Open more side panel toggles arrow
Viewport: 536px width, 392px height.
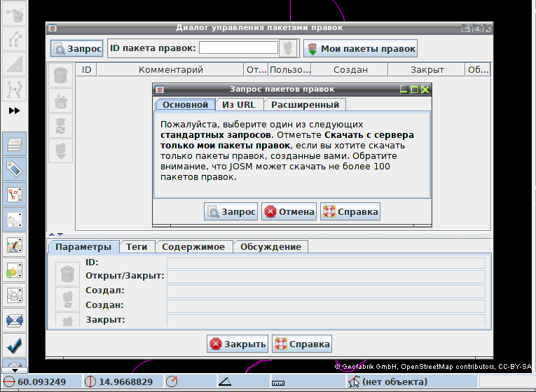(14, 370)
